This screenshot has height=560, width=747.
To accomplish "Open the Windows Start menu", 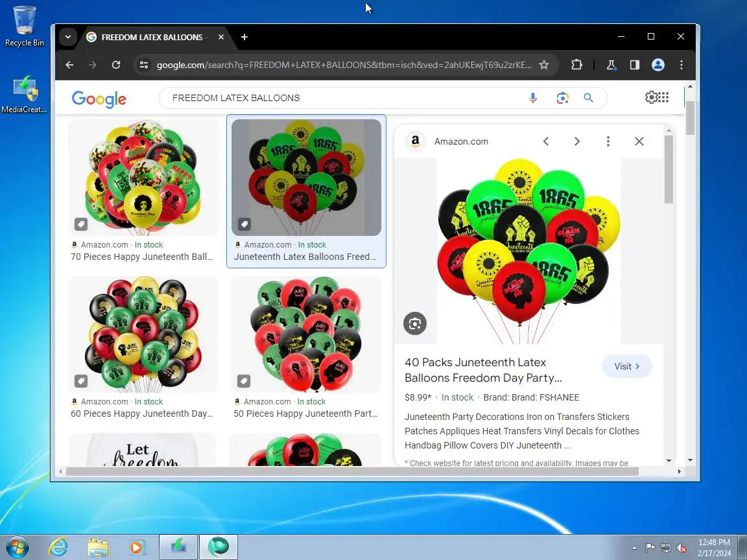I will 17,547.
